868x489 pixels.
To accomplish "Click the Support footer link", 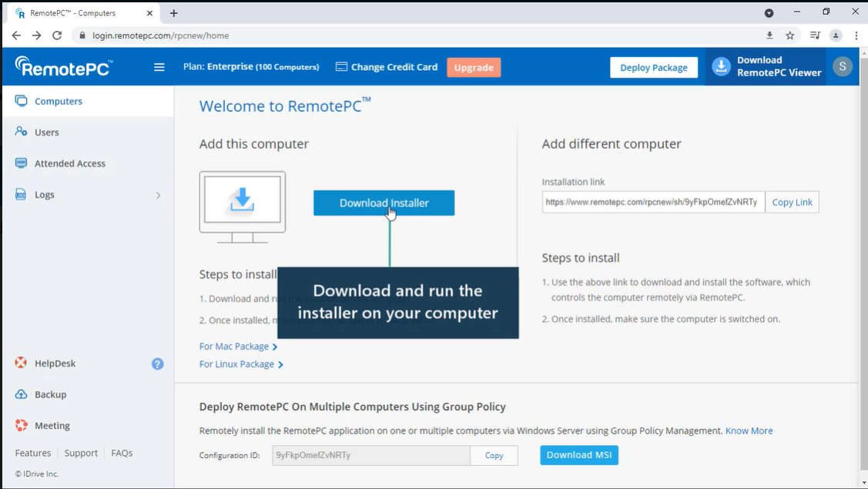I will [81, 453].
